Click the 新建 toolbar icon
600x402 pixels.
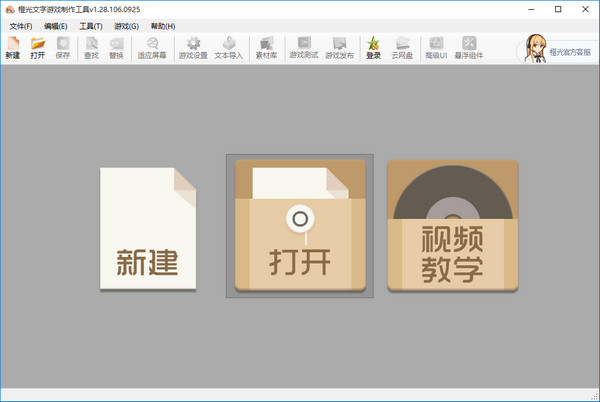(x=13, y=48)
